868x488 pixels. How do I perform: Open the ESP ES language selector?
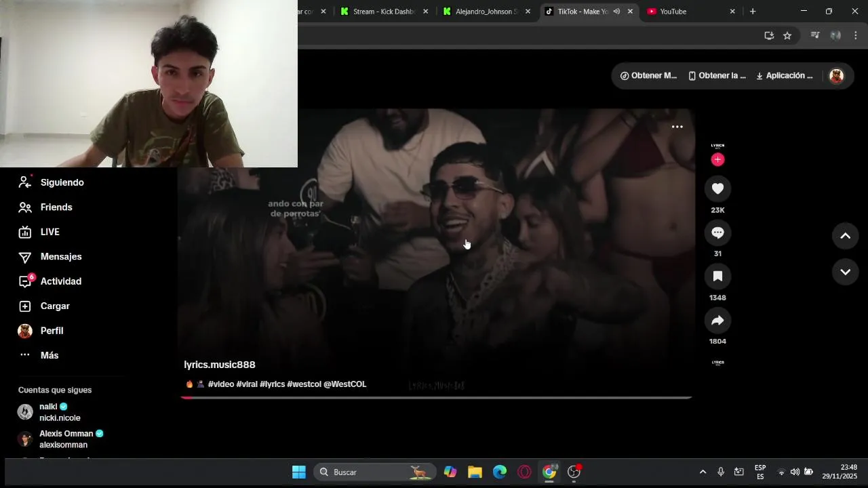pos(760,472)
